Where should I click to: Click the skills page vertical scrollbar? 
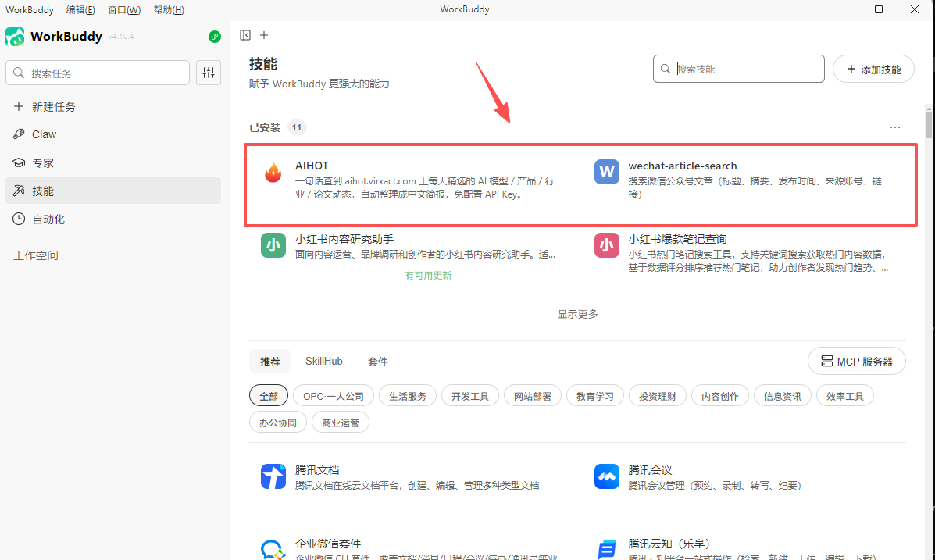[929, 124]
